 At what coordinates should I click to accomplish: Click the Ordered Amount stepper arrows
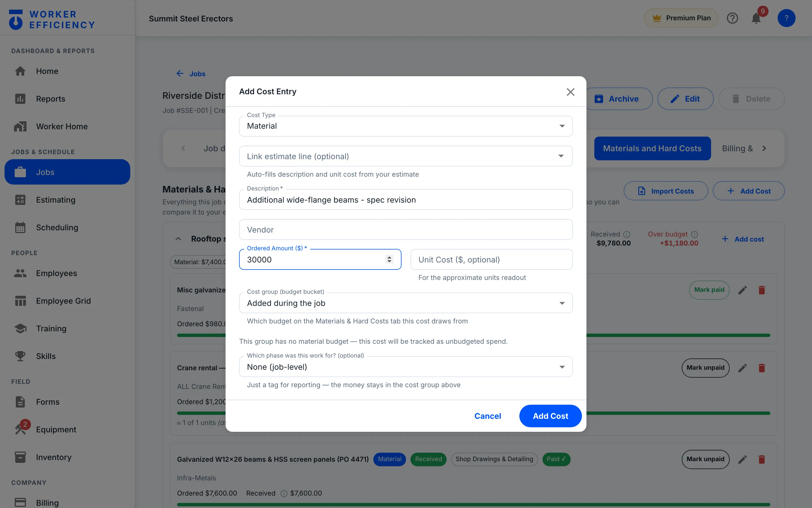(389, 259)
